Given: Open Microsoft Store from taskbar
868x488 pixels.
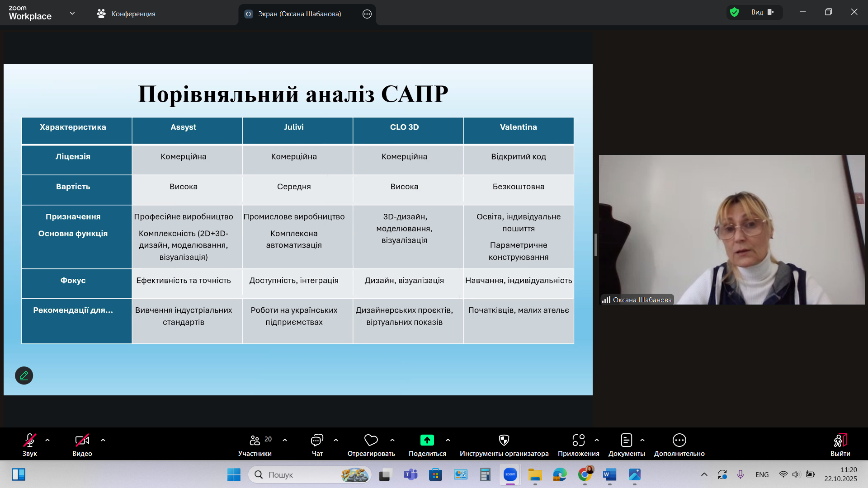Looking at the screenshot, I should pyautogui.click(x=435, y=474).
